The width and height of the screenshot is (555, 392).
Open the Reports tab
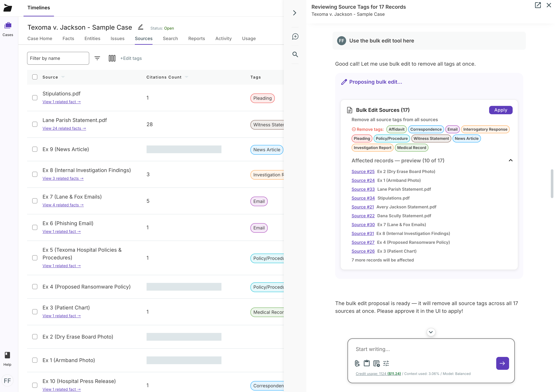pos(196,38)
